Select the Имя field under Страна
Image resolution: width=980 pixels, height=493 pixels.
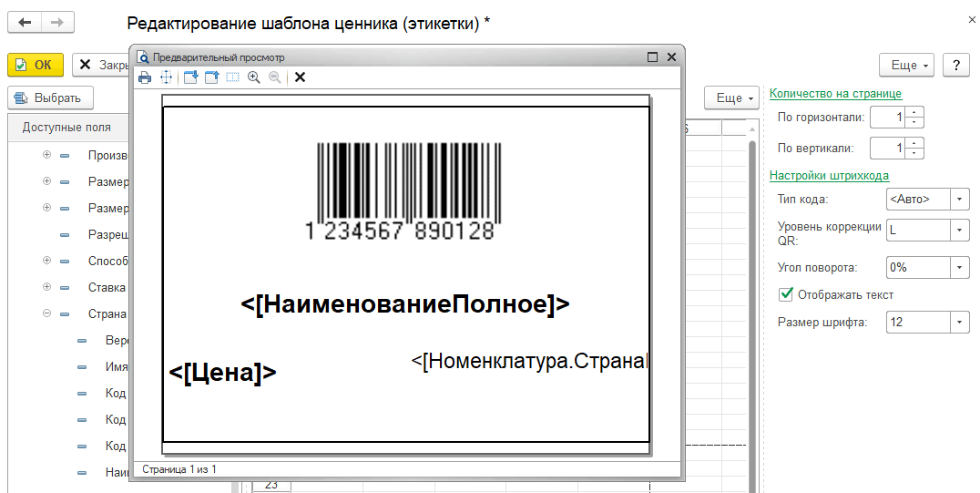pos(68,366)
